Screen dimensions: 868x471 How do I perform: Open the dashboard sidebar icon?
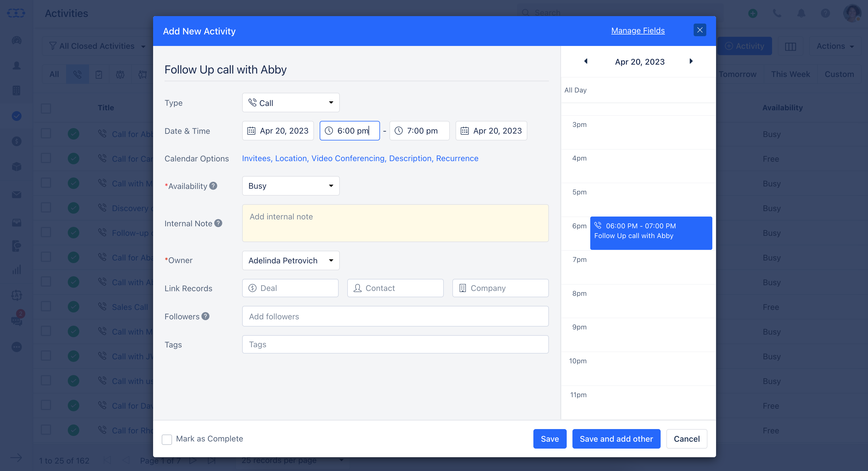click(x=16, y=40)
